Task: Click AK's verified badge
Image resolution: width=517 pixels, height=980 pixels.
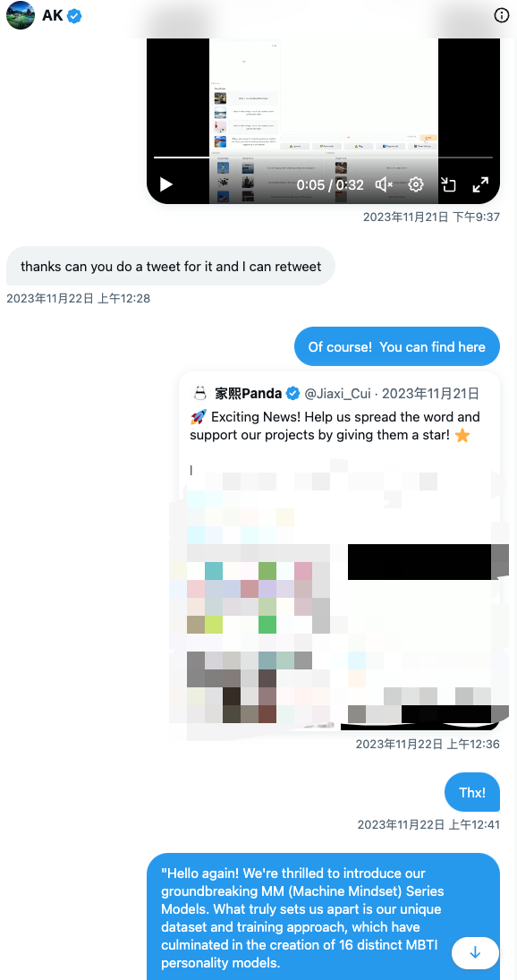Action: pos(74,16)
